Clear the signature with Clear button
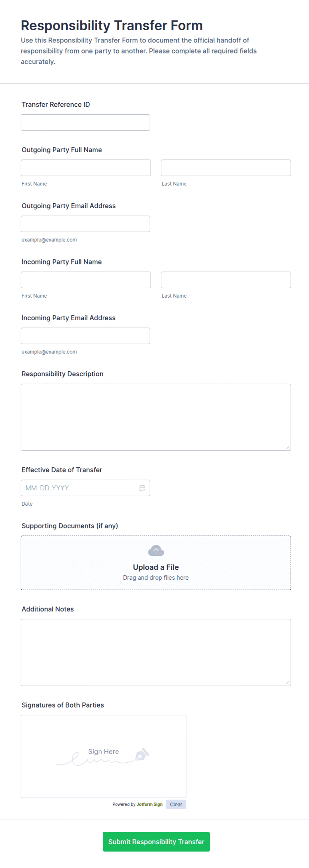Viewport: 309px width, 868px height. (x=176, y=804)
